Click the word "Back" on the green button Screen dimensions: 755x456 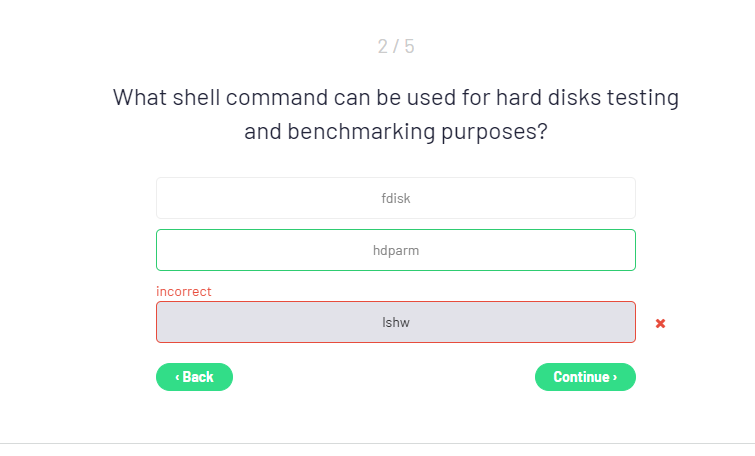tap(198, 377)
